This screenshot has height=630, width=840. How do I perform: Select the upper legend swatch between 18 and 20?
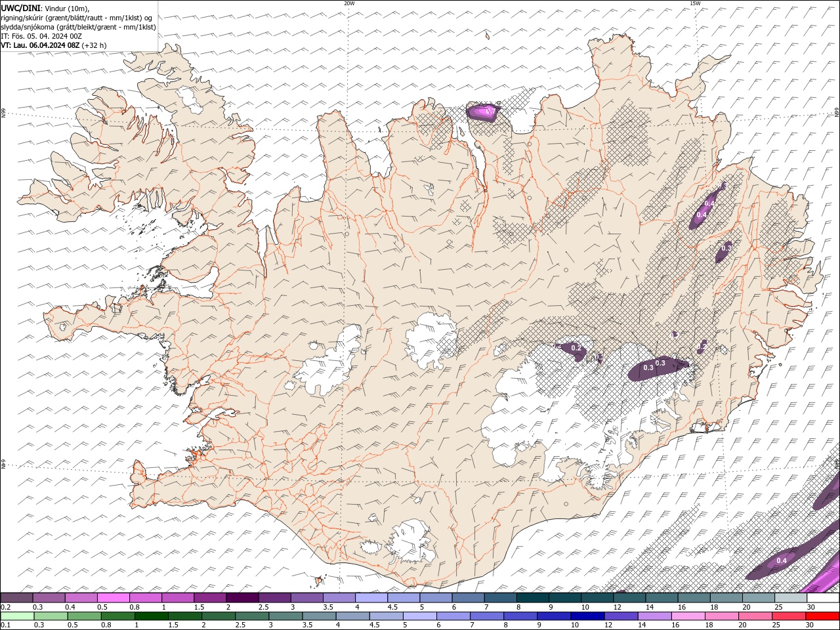[x=726, y=598]
